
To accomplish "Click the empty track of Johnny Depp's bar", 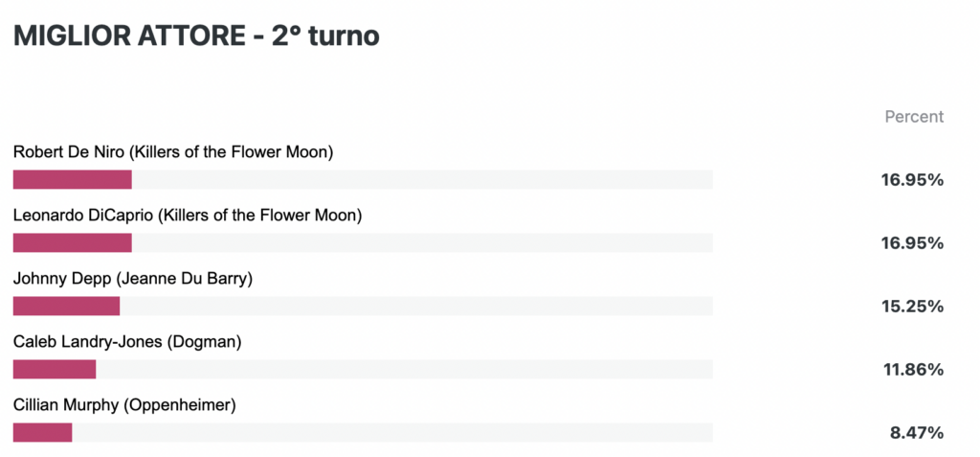I will [x=416, y=307].
